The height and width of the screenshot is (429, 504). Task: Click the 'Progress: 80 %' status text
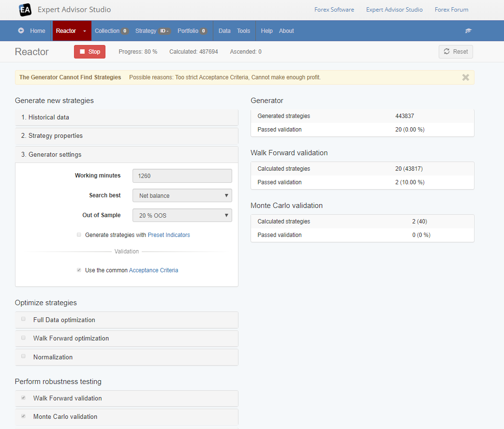pos(138,52)
